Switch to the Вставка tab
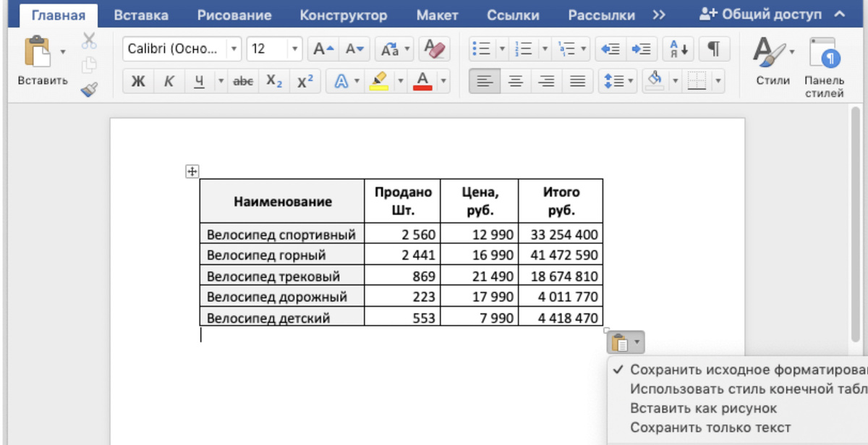This screenshot has width=868, height=445. click(x=141, y=15)
